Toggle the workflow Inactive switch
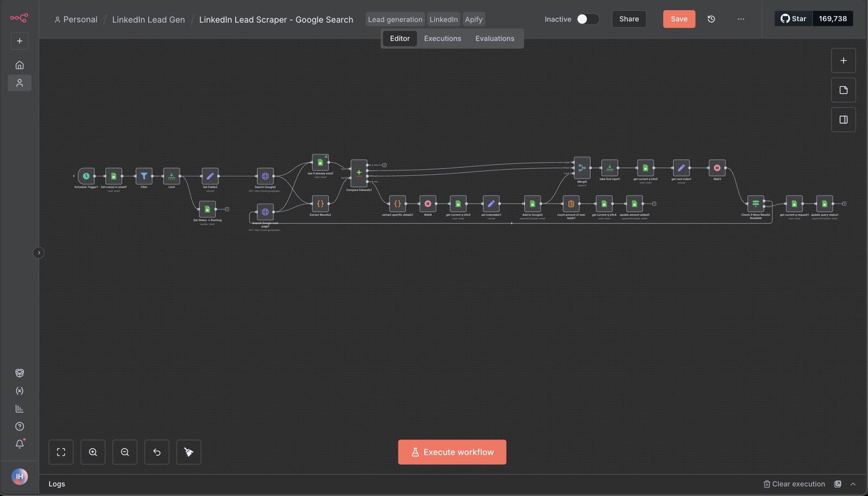Viewport: 868px width, 496px height. coord(588,19)
